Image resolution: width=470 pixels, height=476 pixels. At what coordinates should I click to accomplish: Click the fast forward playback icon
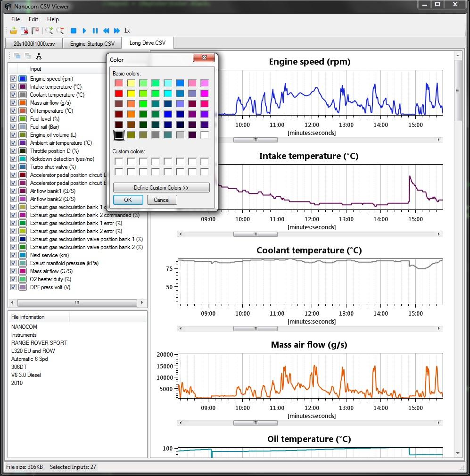click(x=116, y=31)
